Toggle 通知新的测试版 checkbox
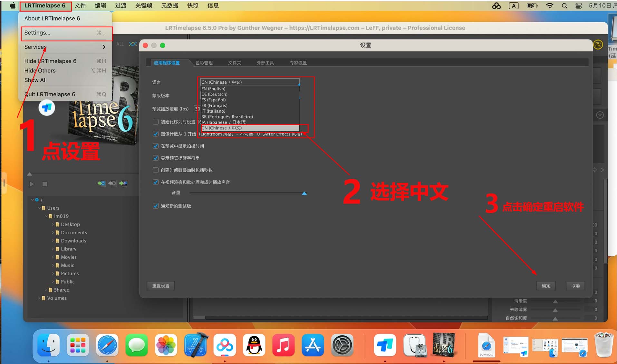617x364 pixels. [156, 206]
